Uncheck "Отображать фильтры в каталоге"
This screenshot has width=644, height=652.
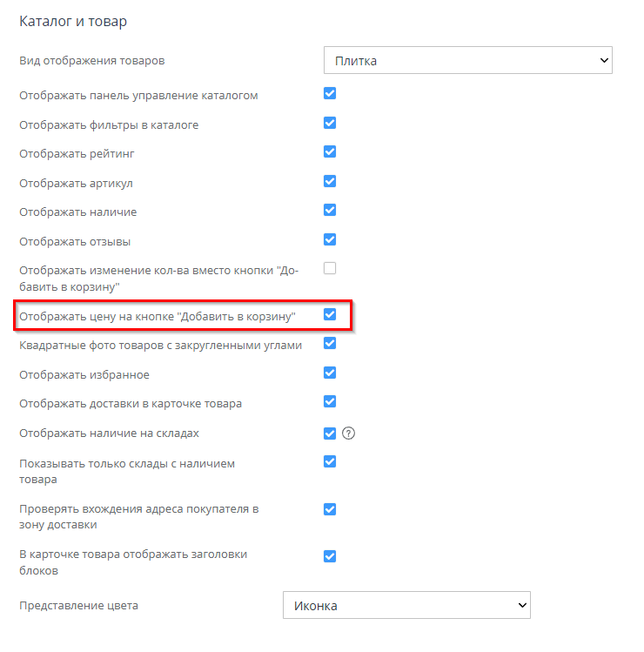coord(330,124)
